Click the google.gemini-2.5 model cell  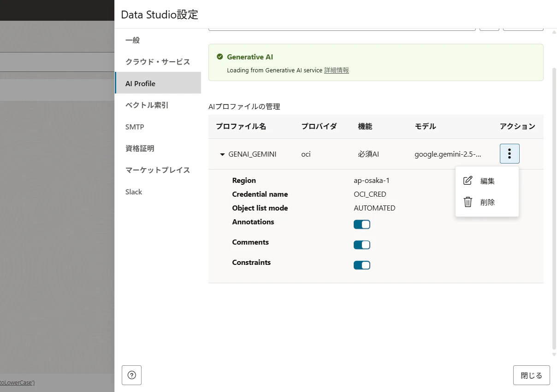(x=448, y=154)
